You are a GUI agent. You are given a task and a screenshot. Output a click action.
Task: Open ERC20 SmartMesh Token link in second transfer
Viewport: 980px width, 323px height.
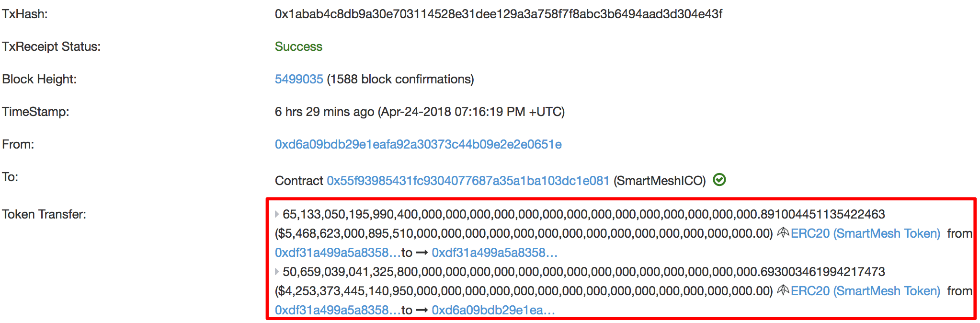(866, 291)
